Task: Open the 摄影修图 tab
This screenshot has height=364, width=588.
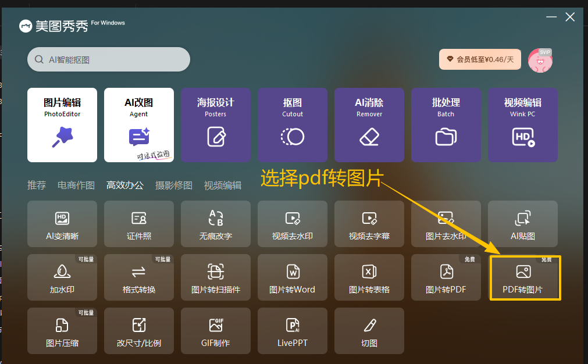Action: [x=174, y=185]
